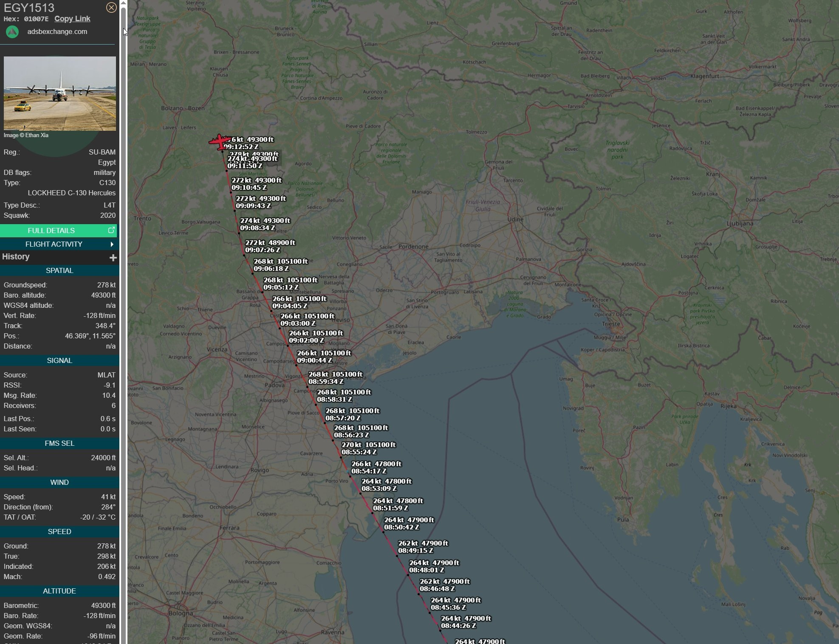
Task: Click the type description LOCKHEED C-130 Hercules
Action: point(72,193)
